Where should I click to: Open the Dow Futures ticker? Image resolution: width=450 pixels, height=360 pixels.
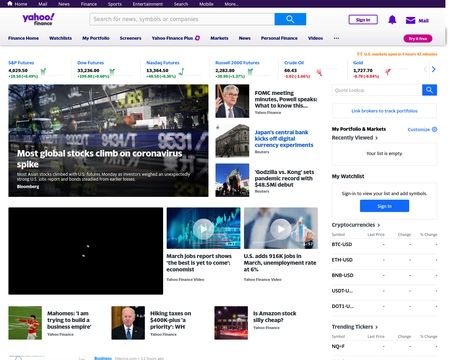click(x=90, y=63)
